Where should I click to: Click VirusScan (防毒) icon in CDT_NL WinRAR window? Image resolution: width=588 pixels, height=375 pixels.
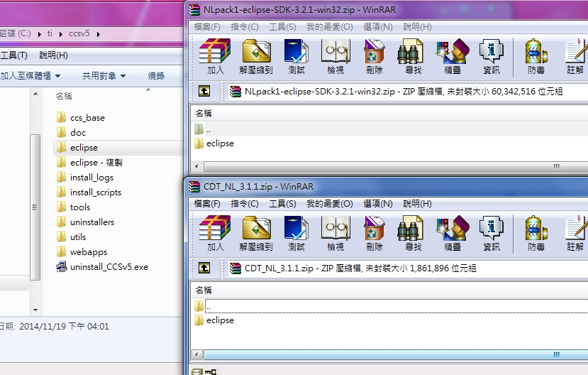click(536, 233)
